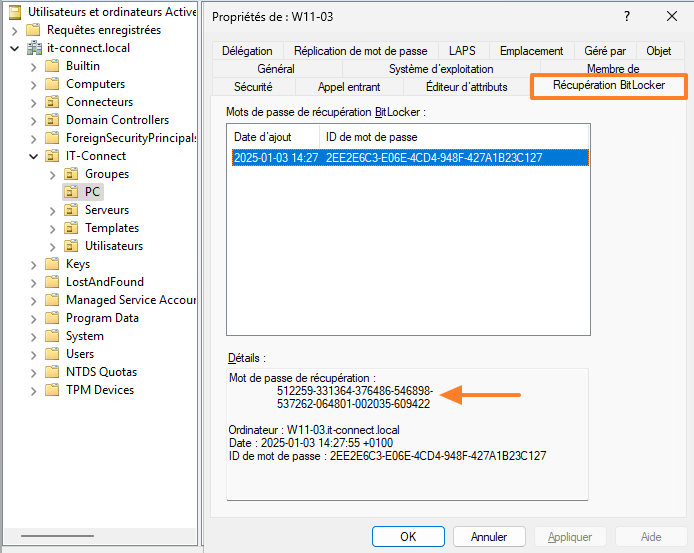Select the Récupération BitLocker tab
The width and height of the screenshot is (694, 553).
(x=609, y=85)
